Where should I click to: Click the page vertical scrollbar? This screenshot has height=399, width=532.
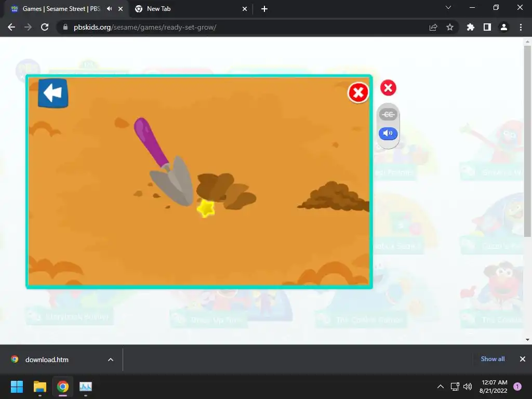[x=527, y=141]
